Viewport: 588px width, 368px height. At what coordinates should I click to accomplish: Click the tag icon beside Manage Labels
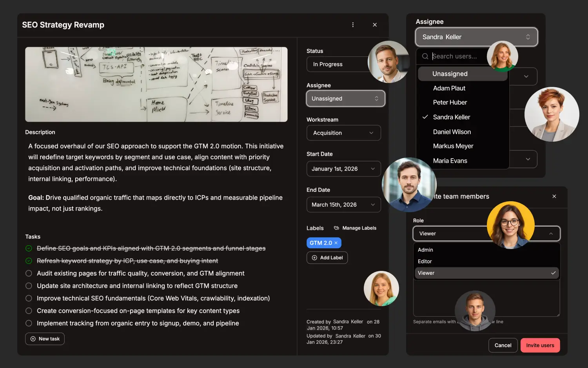coord(336,227)
